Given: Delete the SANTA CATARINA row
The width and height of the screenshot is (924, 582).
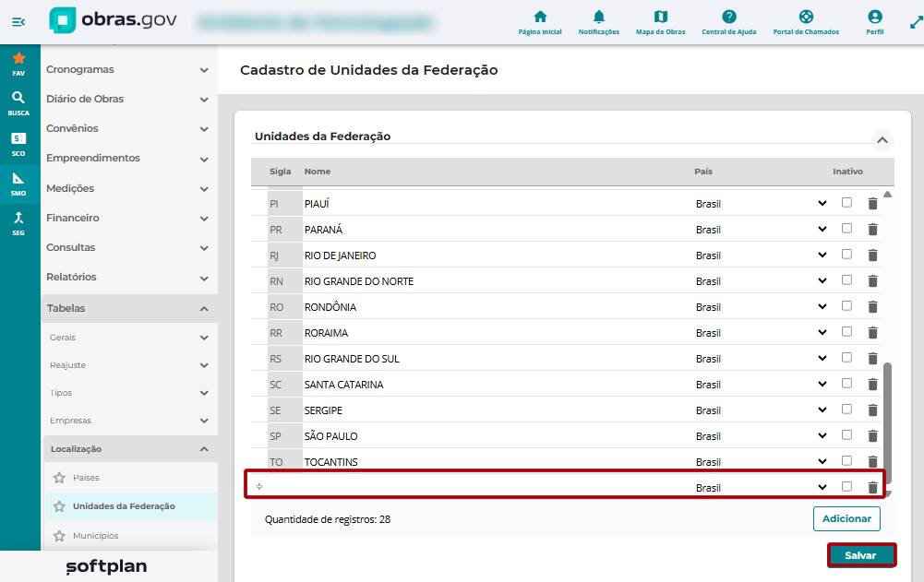Looking at the screenshot, I should pos(872,385).
